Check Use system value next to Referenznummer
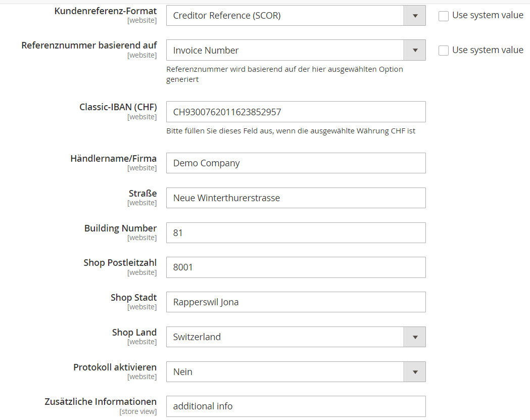 pyautogui.click(x=444, y=51)
